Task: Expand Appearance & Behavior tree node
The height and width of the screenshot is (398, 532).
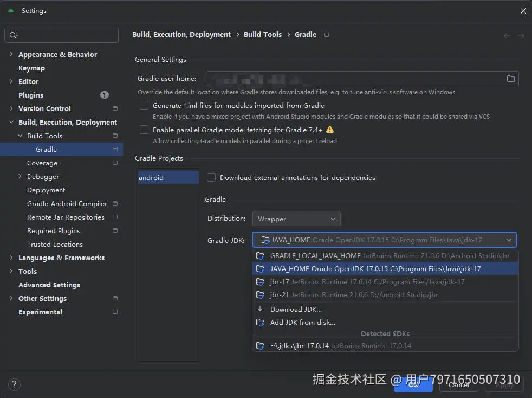Action: 11,54
